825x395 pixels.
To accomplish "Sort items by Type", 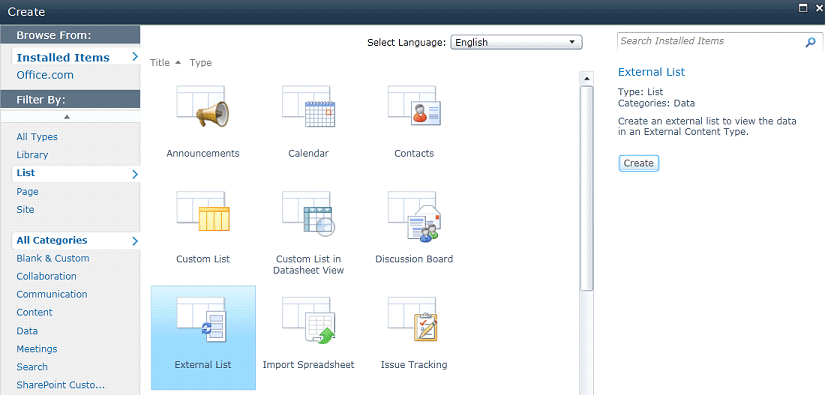I will pyautogui.click(x=200, y=63).
